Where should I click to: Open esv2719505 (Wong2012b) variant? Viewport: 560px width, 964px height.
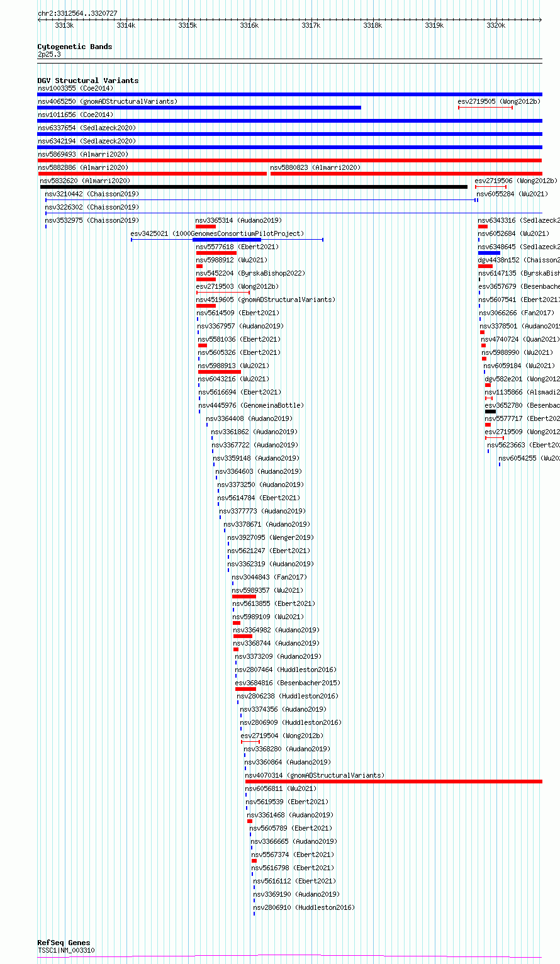[499, 101]
